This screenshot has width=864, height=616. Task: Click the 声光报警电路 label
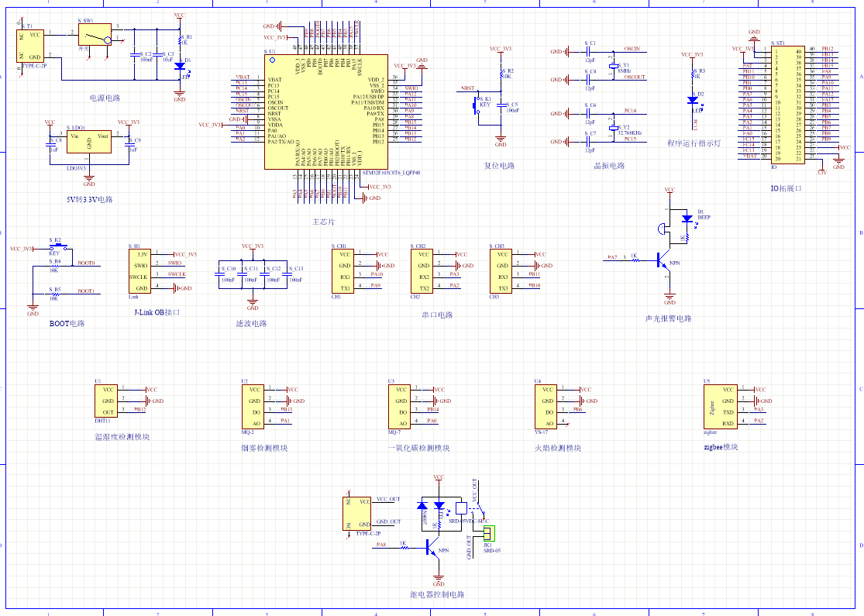click(668, 318)
